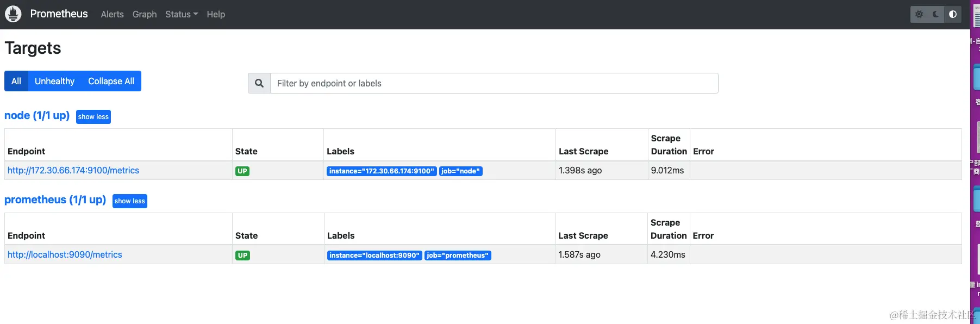Click the UP badge for localhost:9090

point(242,256)
